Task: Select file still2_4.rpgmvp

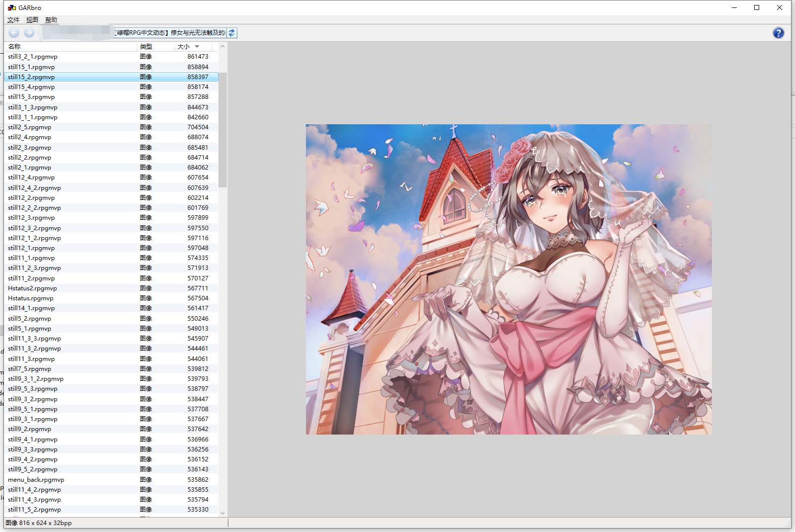Action: (x=111, y=137)
